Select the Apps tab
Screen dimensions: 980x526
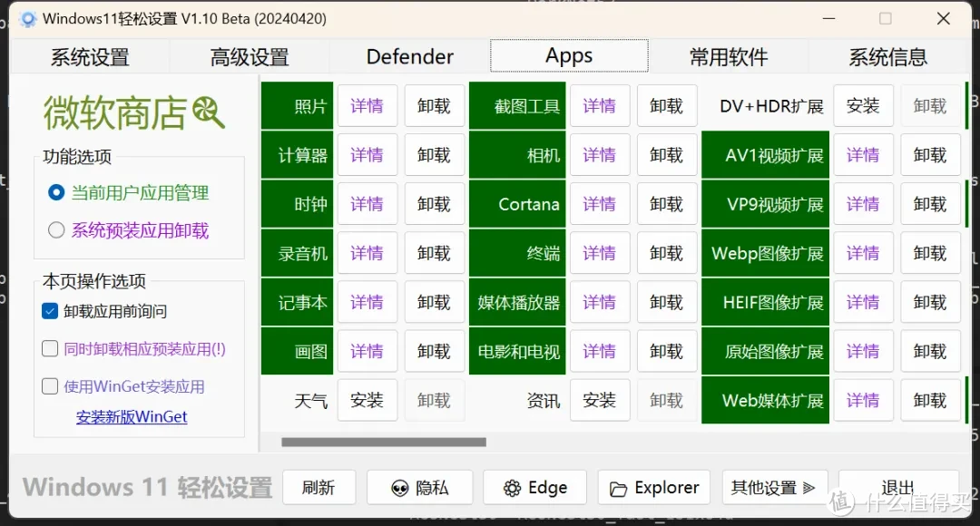(569, 56)
